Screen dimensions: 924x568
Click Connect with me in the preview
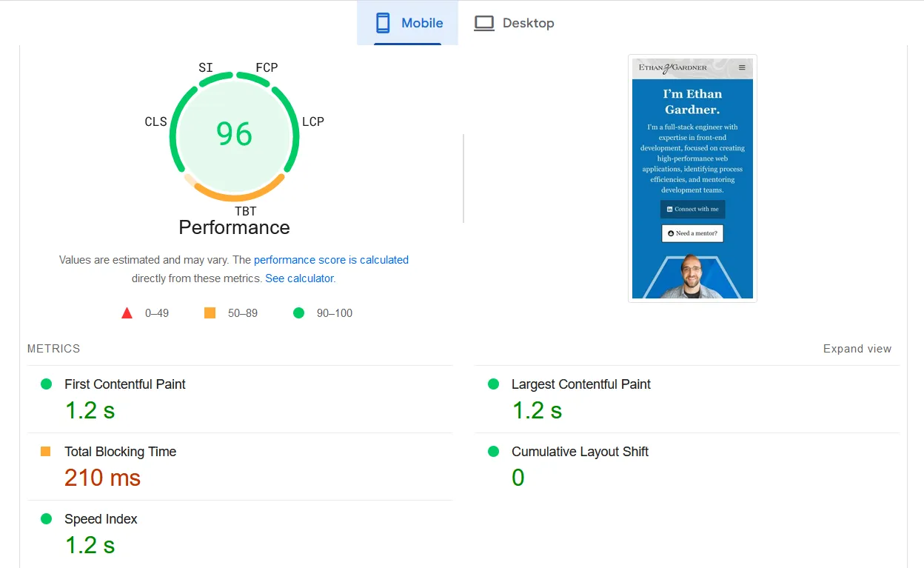692,209
